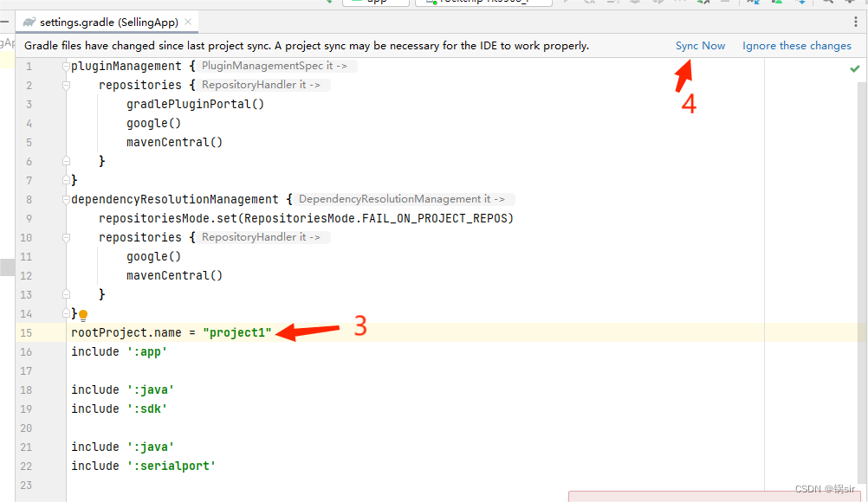Collapse repositories block fold marker on line 10
The width and height of the screenshot is (868, 502).
point(67,238)
